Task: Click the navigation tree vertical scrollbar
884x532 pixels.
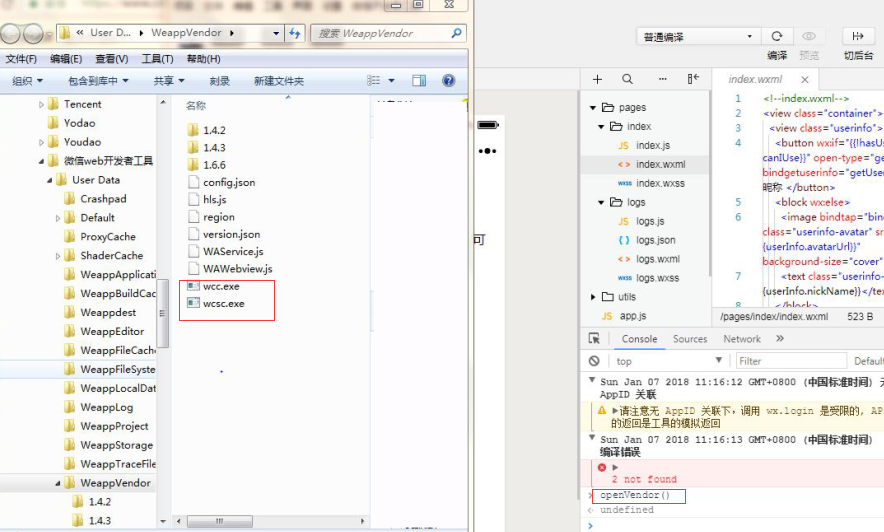Action: [163, 313]
